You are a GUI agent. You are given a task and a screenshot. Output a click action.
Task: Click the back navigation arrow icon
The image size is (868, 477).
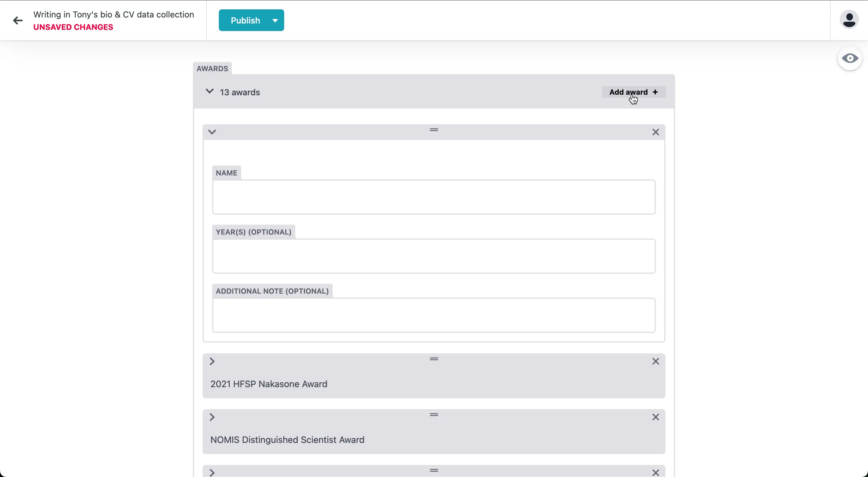click(x=17, y=20)
